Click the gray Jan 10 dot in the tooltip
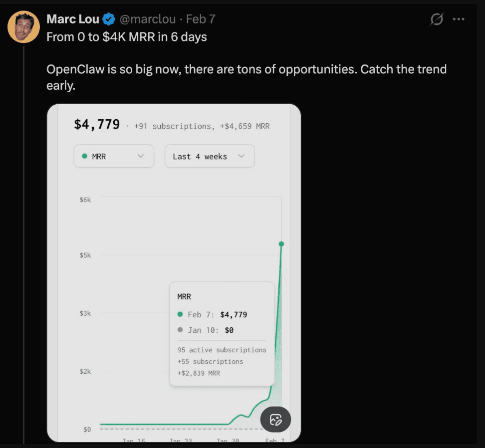The height and width of the screenshot is (448, 485). 180,330
